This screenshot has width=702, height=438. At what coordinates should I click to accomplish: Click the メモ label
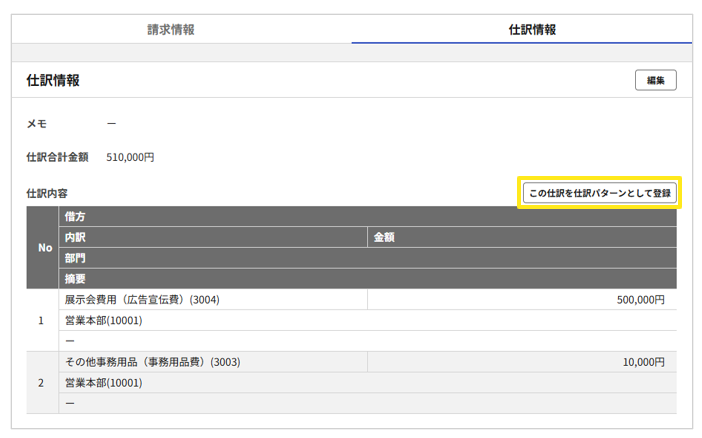point(37,124)
